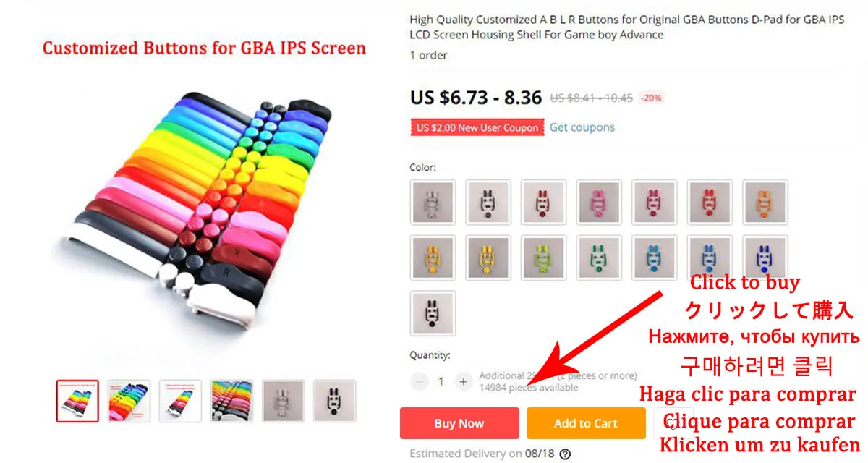Decrease quantity with the minus button
Viewport: 868px width, 463px height.
click(x=420, y=381)
